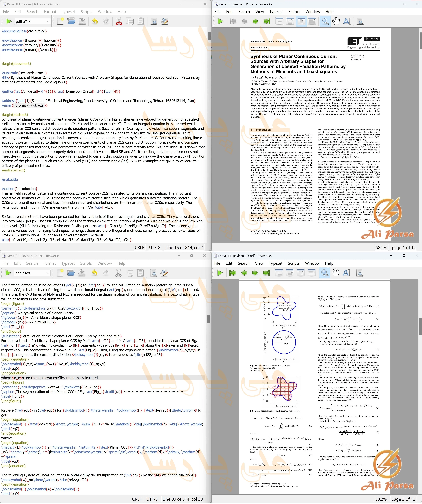Click Paste clipboard icon in bottom editor toolbar
The width and height of the screenshot is (422, 504).
[140, 273]
